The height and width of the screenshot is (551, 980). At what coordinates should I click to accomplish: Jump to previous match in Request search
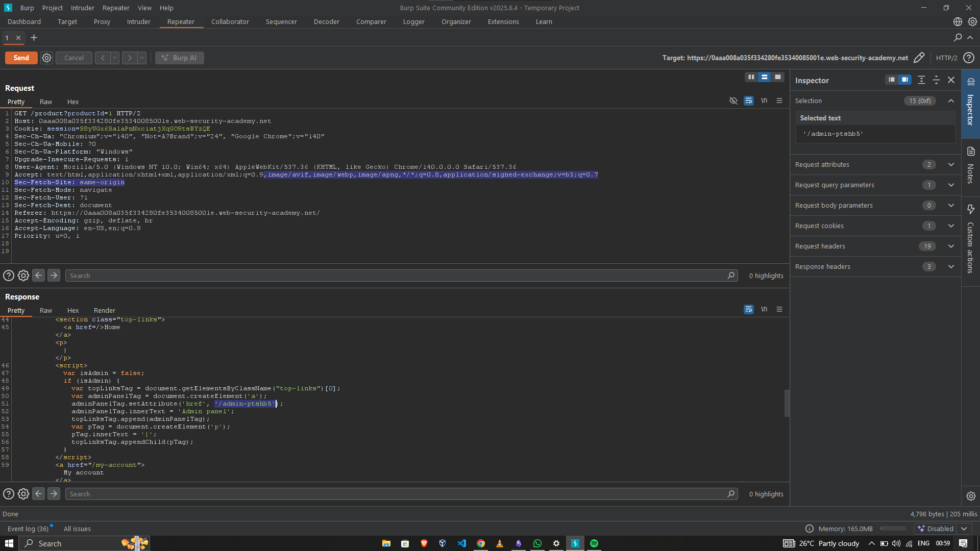click(x=39, y=275)
